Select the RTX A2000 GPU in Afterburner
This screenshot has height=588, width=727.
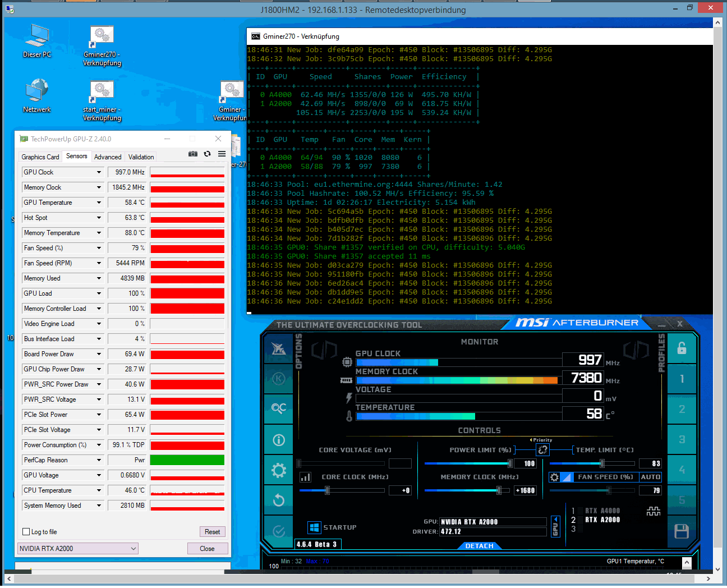602,520
